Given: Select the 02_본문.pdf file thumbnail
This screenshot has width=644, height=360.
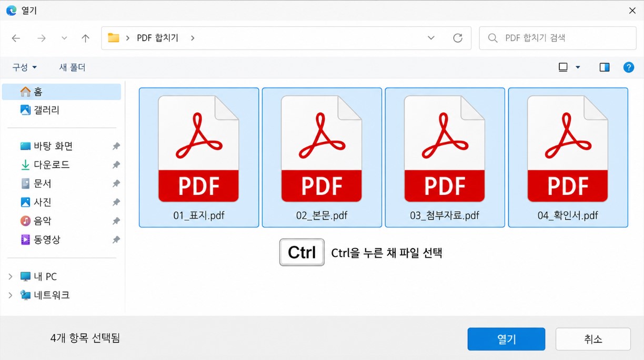Looking at the screenshot, I should pos(321,149).
